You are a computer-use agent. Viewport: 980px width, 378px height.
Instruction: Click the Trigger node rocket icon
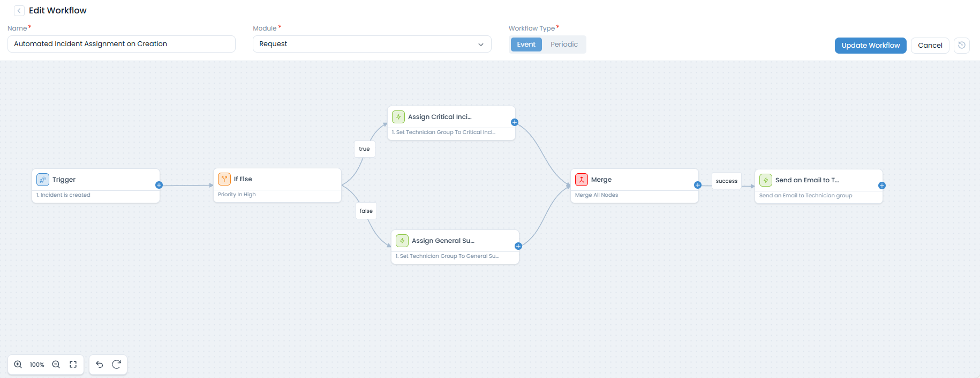click(43, 180)
